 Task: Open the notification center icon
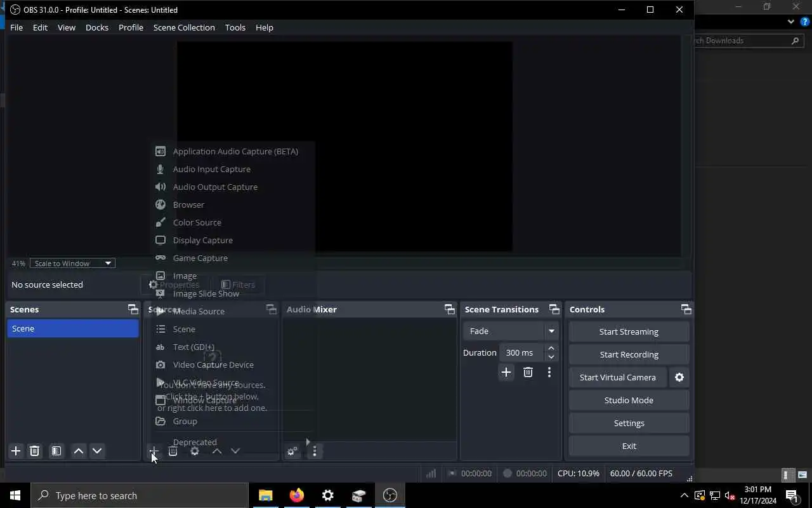(792, 495)
